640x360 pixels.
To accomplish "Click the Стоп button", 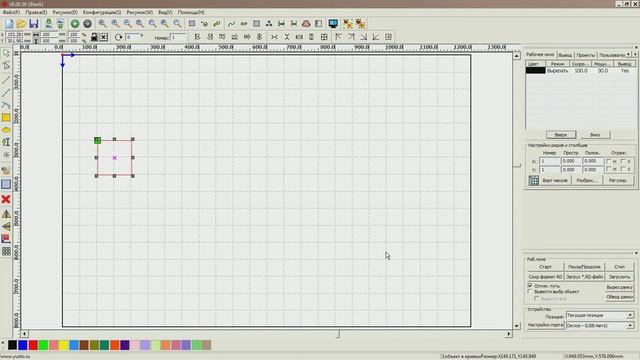I will point(620,267).
